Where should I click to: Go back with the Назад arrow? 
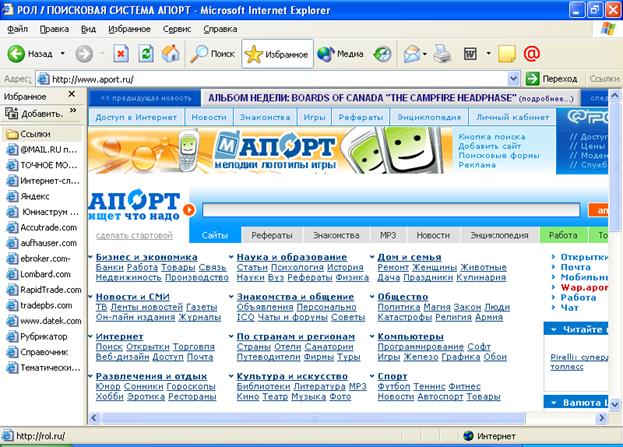(x=30, y=54)
